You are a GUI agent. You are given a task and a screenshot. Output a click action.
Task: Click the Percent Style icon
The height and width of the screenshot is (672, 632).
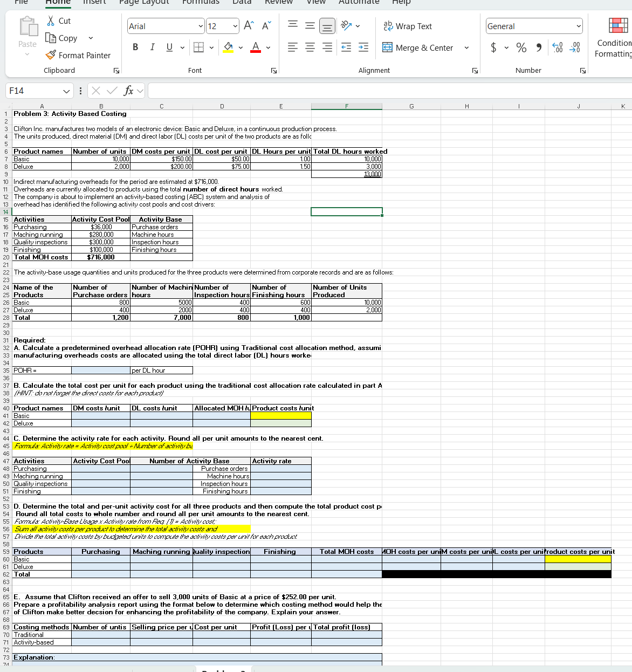click(x=521, y=48)
